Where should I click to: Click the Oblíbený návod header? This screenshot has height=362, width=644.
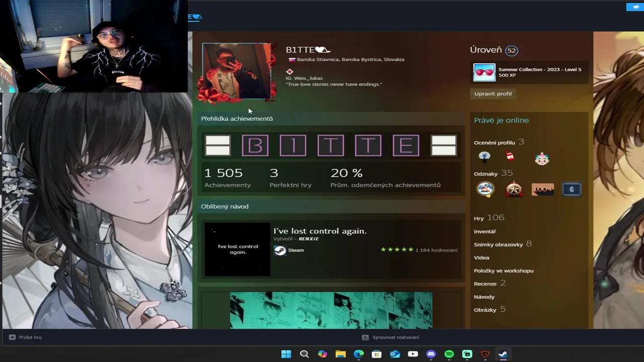coord(224,207)
